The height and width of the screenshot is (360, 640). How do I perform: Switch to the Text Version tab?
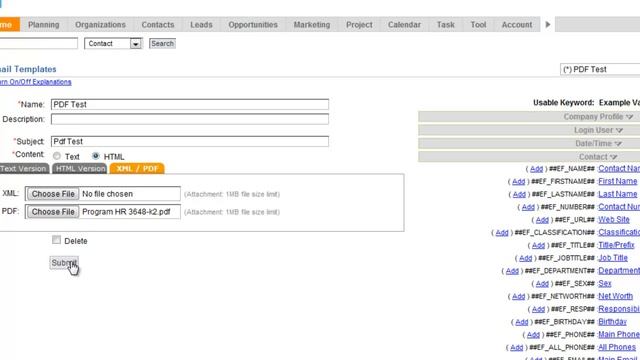24,169
